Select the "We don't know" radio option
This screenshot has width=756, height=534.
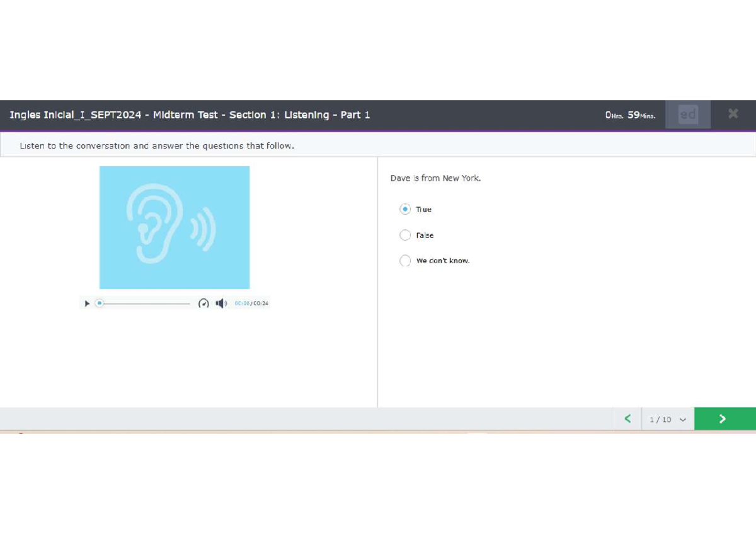(405, 261)
